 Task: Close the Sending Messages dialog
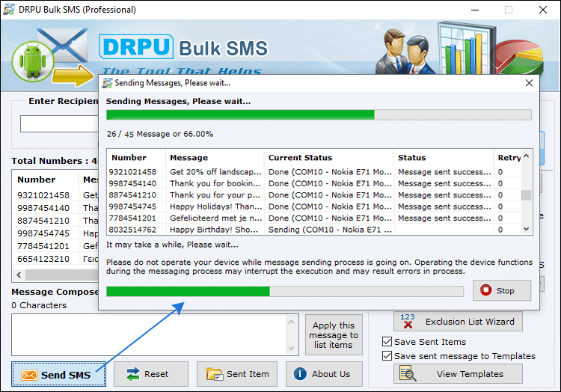[x=529, y=83]
